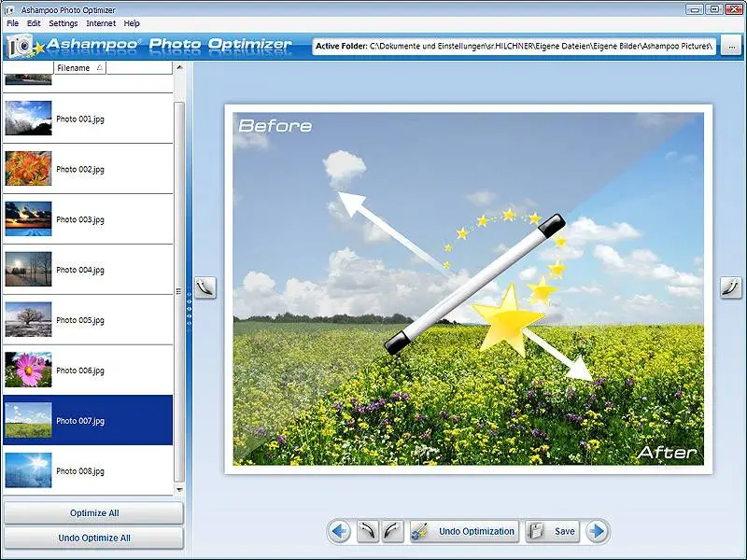Click the Photo 005.jpg filename text

80,320
